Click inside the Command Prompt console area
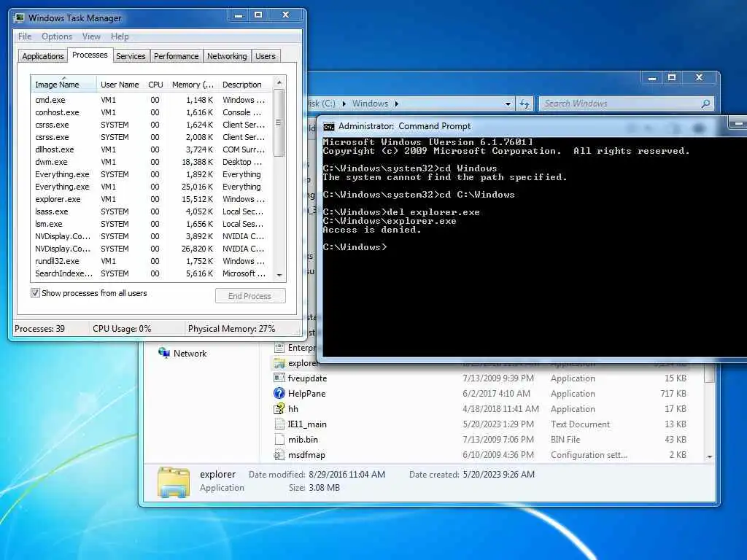 [x=535, y=246]
